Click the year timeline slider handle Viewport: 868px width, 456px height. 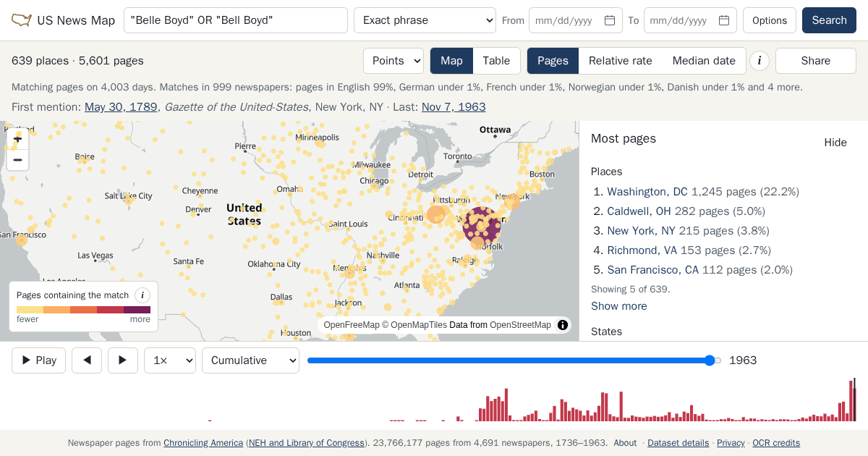pos(710,360)
